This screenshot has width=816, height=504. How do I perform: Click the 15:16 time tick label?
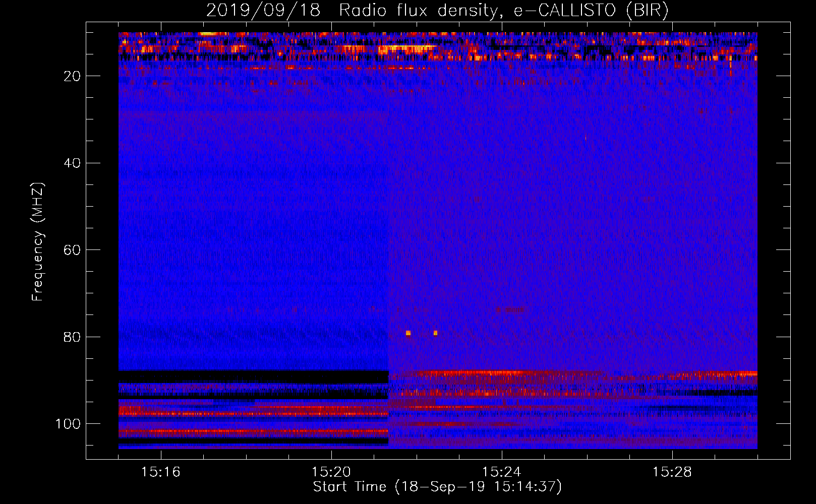(160, 472)
